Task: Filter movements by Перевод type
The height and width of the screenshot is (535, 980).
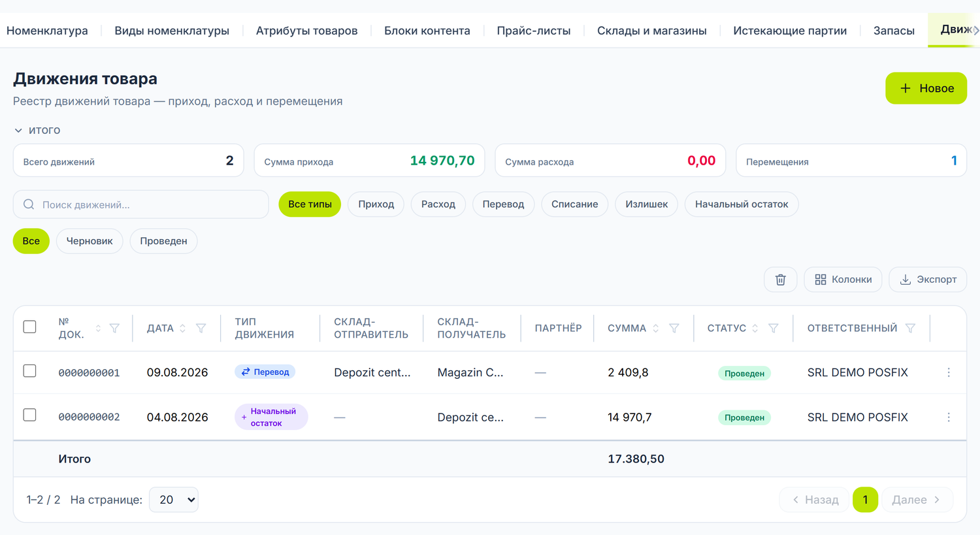Action: [503, 204]
